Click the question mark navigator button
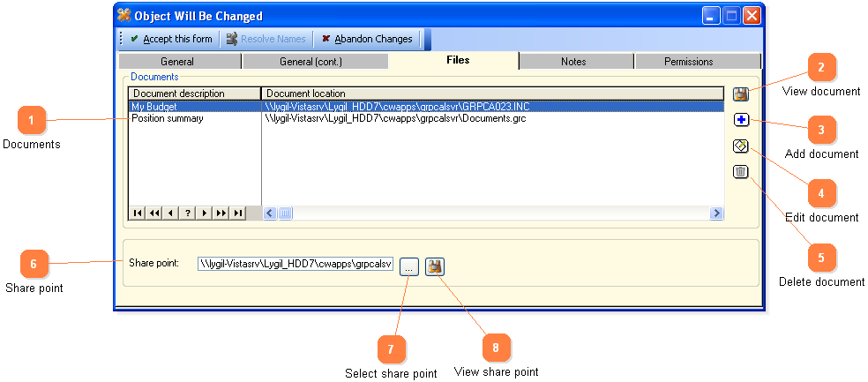 click(x=188, y=213)
